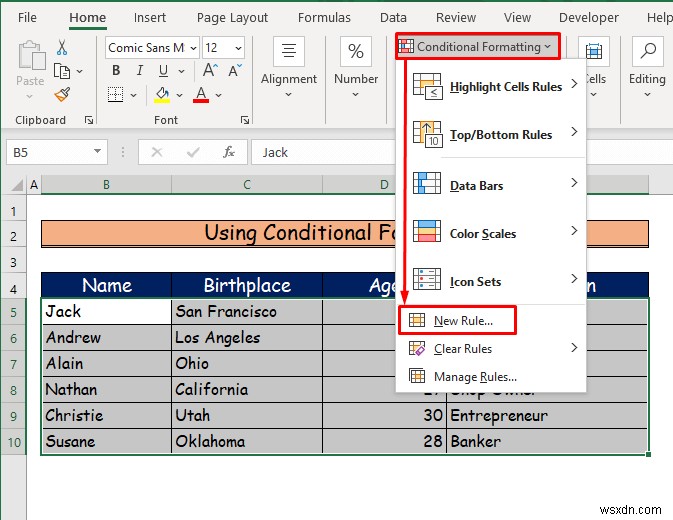Expand the Underline style arrow

[x=182, y=71]
